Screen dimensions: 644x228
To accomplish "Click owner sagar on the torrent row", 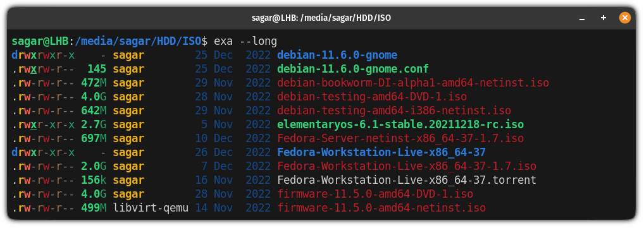I will tap(128, 180).
